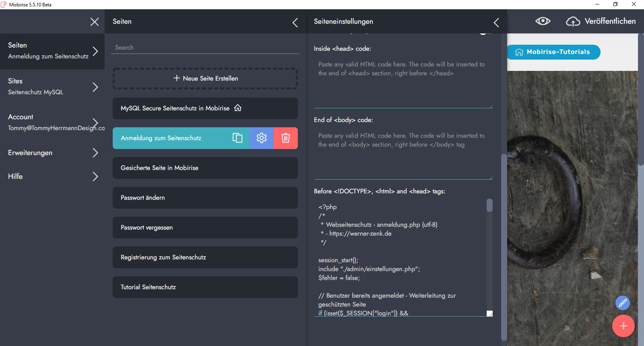Click the Search pages input field
Image resolution: width=644 pixels, height=346 pixels.
(205, 48)
